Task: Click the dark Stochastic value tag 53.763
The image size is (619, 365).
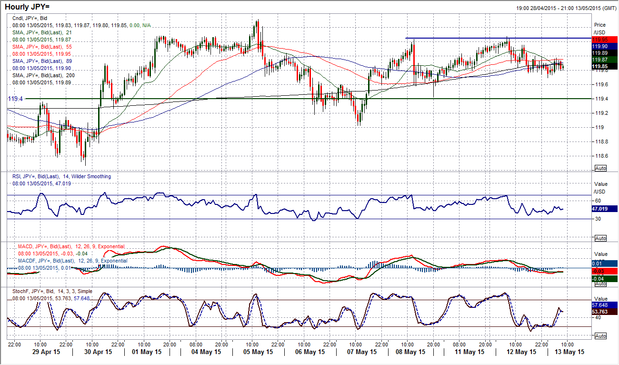Action: click(x=604, y=312)
